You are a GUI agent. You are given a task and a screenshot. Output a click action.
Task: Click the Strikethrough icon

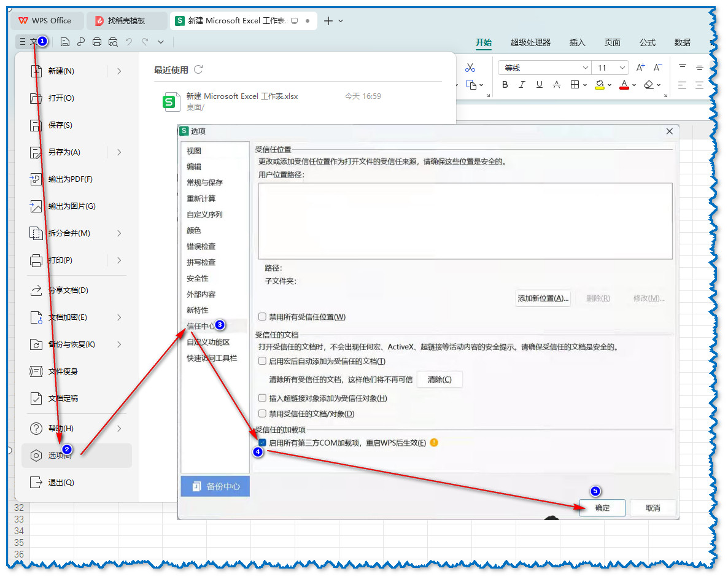556,85
